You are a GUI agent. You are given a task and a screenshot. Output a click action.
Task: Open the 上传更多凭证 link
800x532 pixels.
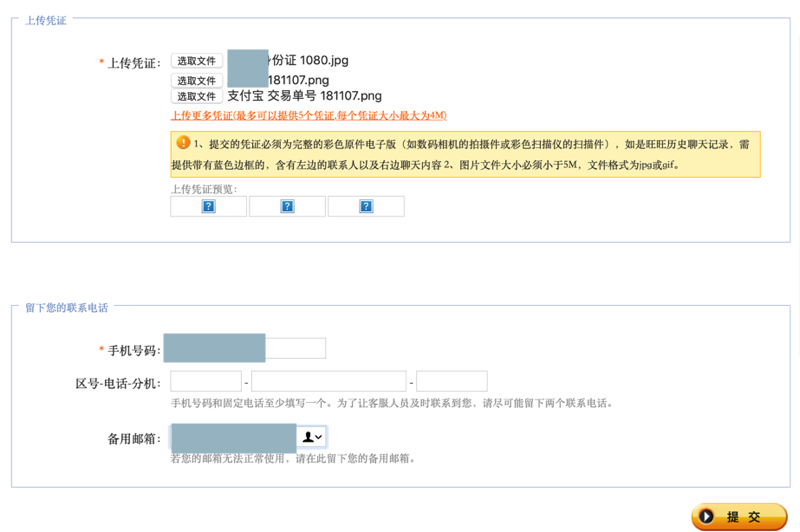309,116
